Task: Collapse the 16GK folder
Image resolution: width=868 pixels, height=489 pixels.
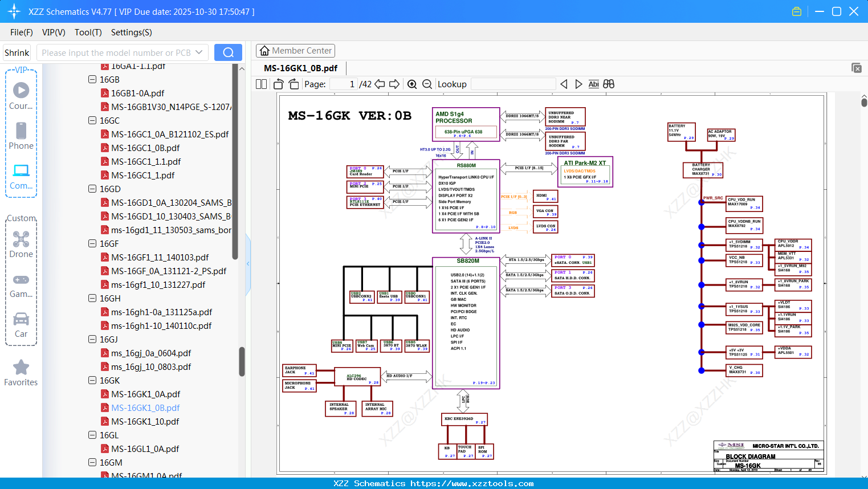Action: point(92,381)
